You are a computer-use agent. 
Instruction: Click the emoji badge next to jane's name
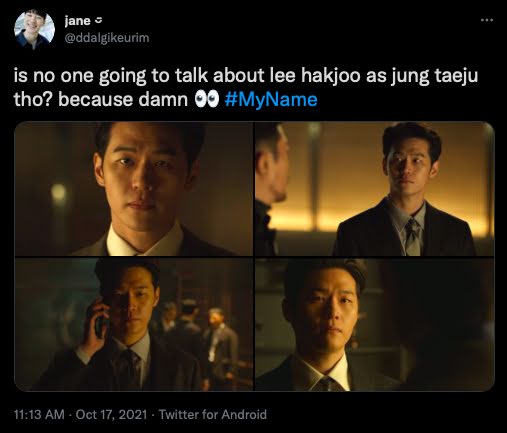coord(98,21)
